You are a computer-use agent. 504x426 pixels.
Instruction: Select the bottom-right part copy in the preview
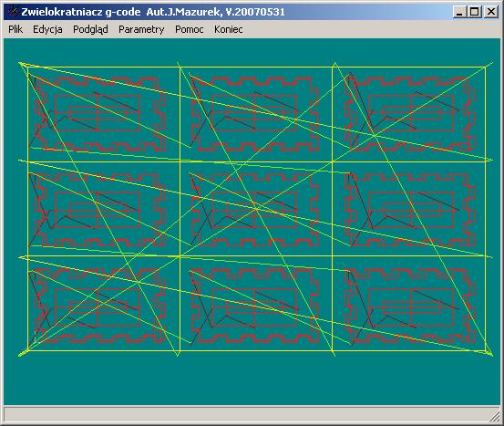coord(410,306)
